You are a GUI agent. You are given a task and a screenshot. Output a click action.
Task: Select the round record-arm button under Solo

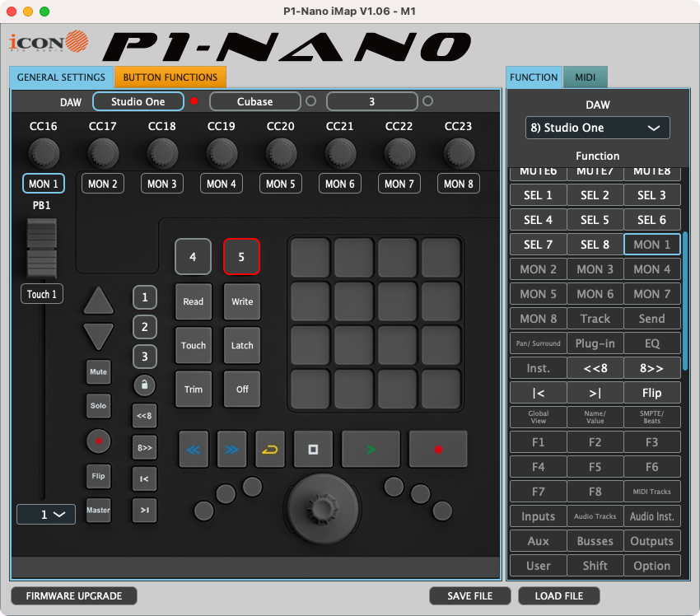99,441
